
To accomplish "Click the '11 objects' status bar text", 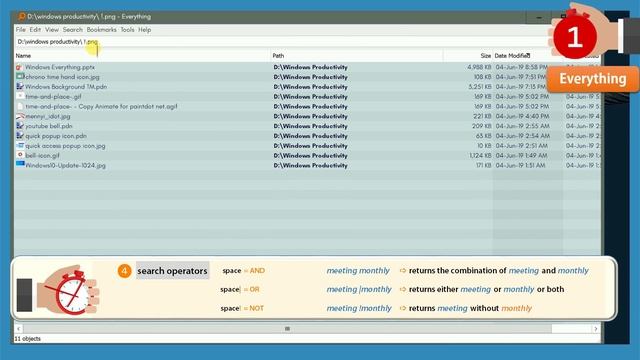I will [28, 339].
